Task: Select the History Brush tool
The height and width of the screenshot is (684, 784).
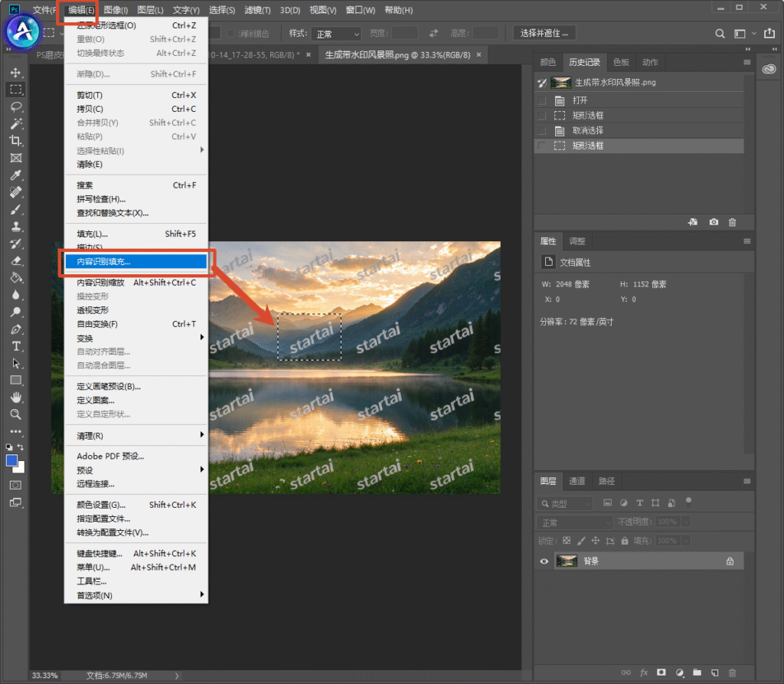Action: click(15, 244)
